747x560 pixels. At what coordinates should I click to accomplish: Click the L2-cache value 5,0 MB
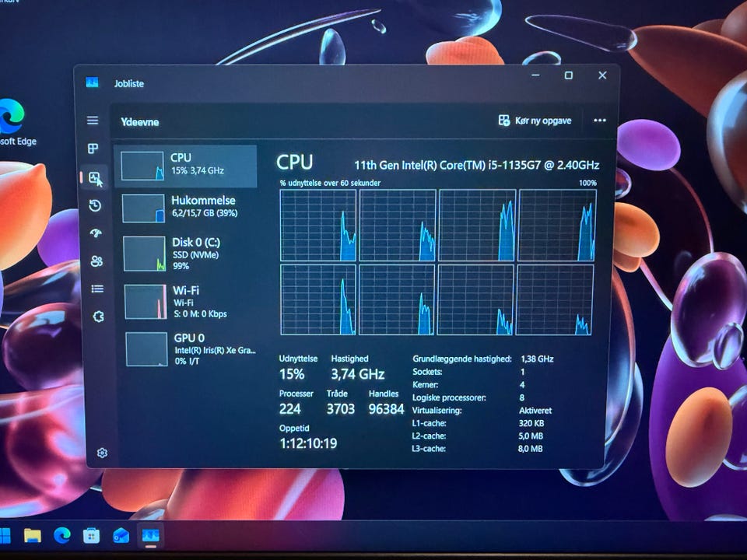tap(531, 436)
